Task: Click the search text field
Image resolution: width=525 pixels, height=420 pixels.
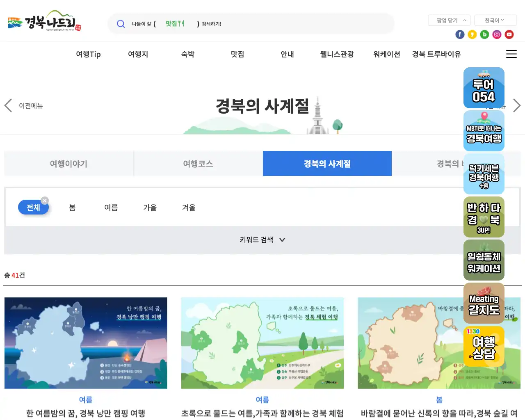Action: (x=251, y=24)
